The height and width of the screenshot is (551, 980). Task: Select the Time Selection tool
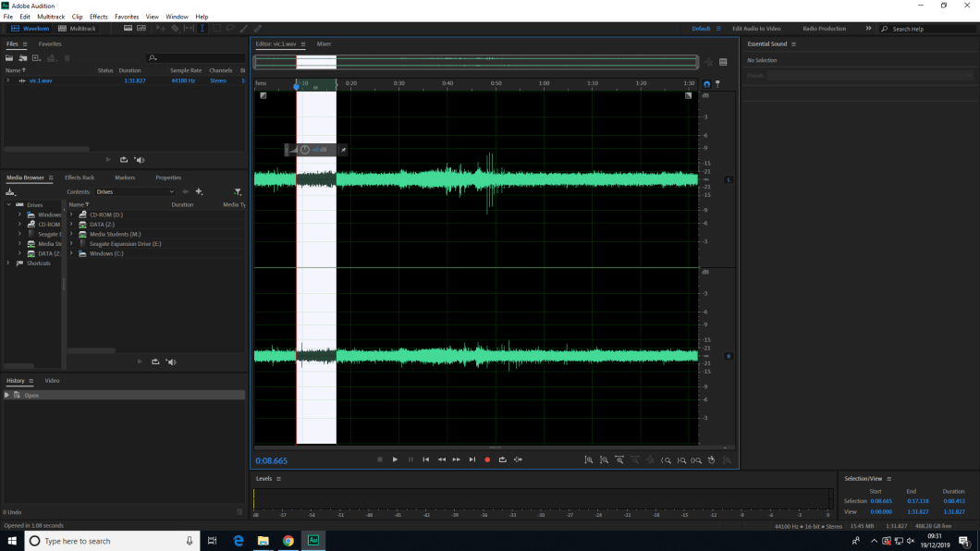[x=202, y=28]
